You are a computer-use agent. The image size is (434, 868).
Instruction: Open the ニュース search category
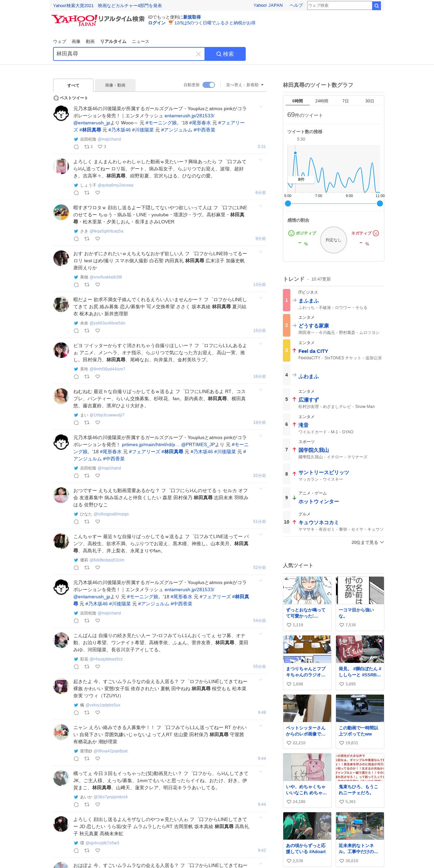[140, 42]
